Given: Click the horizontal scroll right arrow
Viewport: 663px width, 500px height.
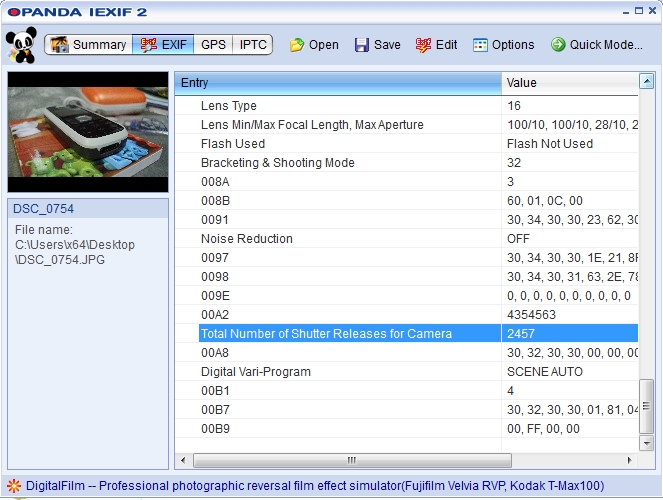Looking at the screenshot, I should [x=630, y=460].
